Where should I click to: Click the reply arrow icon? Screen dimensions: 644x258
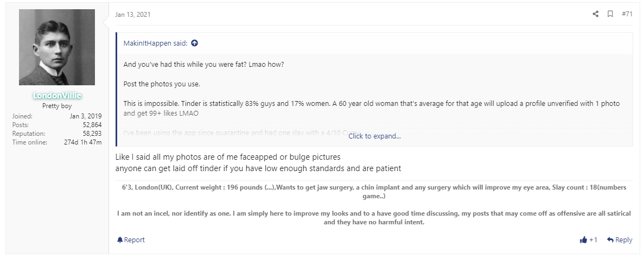click(x=610, y=240)
